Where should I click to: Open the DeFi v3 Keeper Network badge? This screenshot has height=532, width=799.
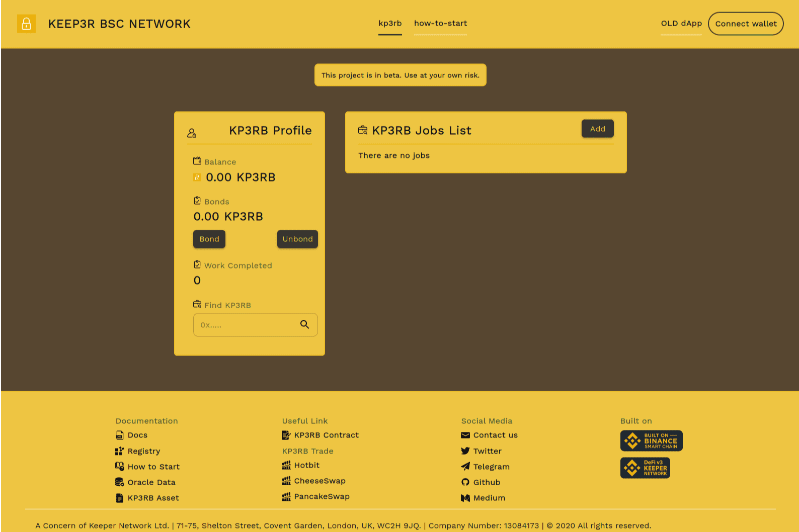pyautogui.click(x=645, y=468)
